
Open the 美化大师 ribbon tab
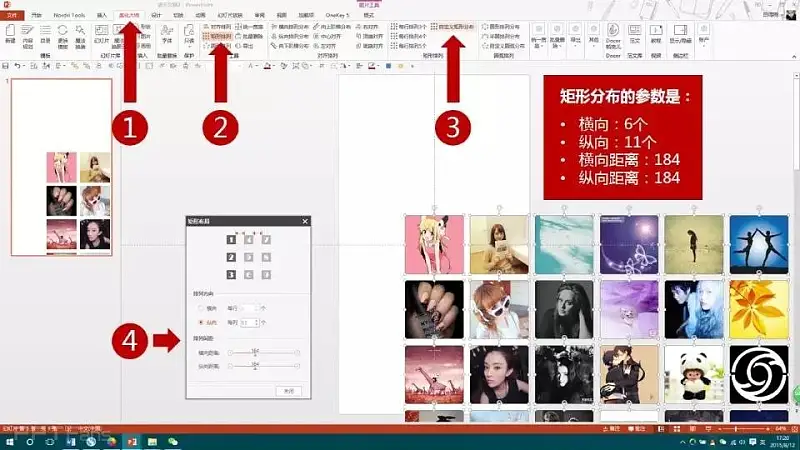tap(130, 16)
